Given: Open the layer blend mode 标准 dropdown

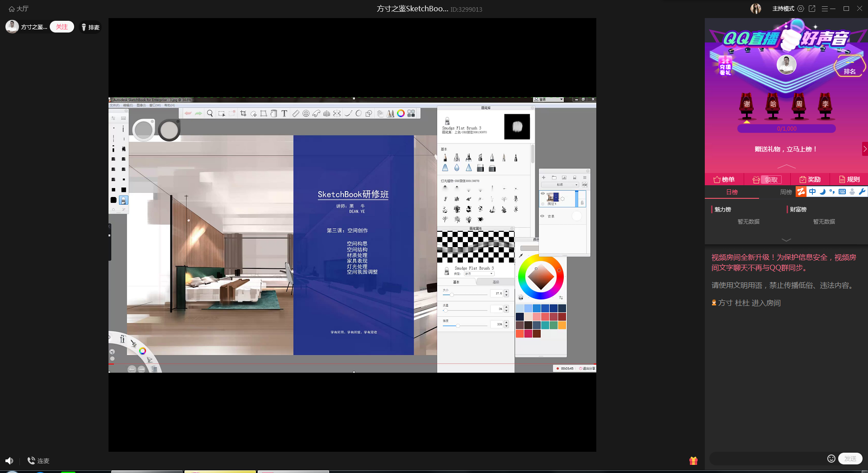Looking at the screenshot, I should coord(560,185).
